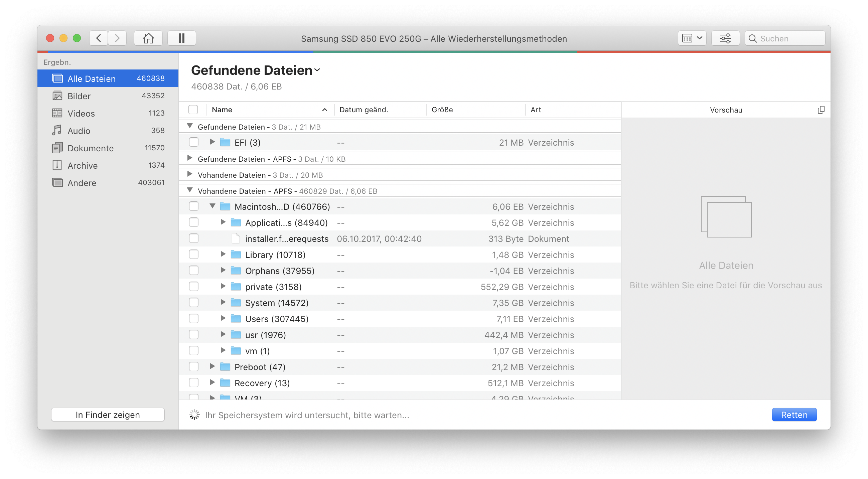Check the Library (10718) checkbox
The height and width of the screenshot is (479, 868).
194,254
